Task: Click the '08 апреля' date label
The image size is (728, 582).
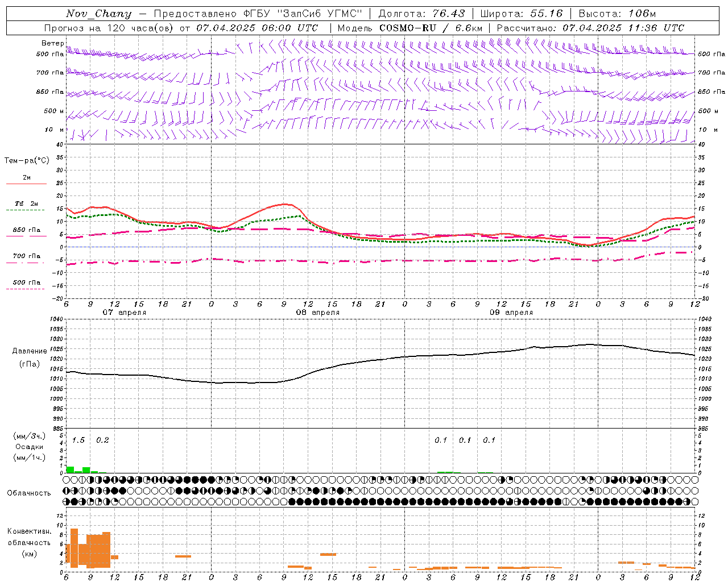Action: click(317, 312)
